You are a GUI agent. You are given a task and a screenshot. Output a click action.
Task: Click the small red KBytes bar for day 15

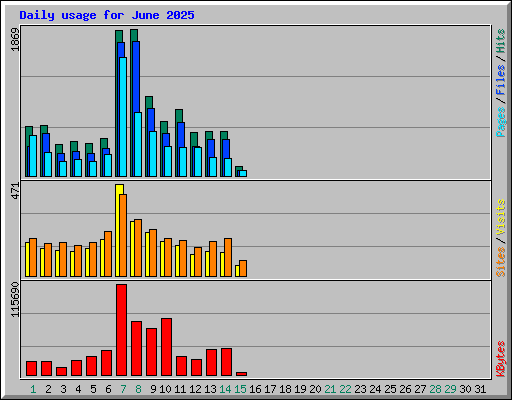pos(241,374)
